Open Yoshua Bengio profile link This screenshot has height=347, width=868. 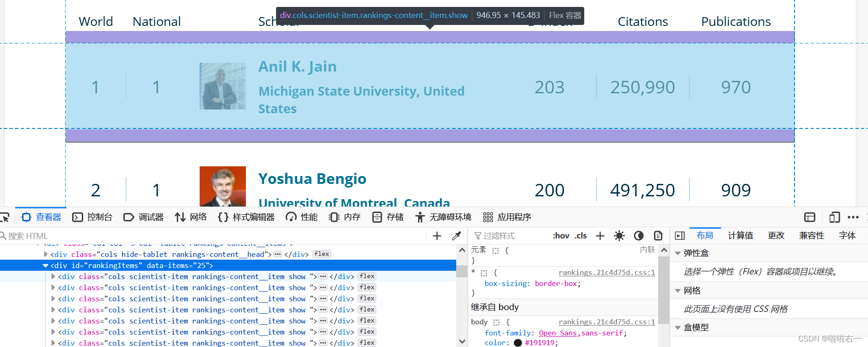coord(312,179)
